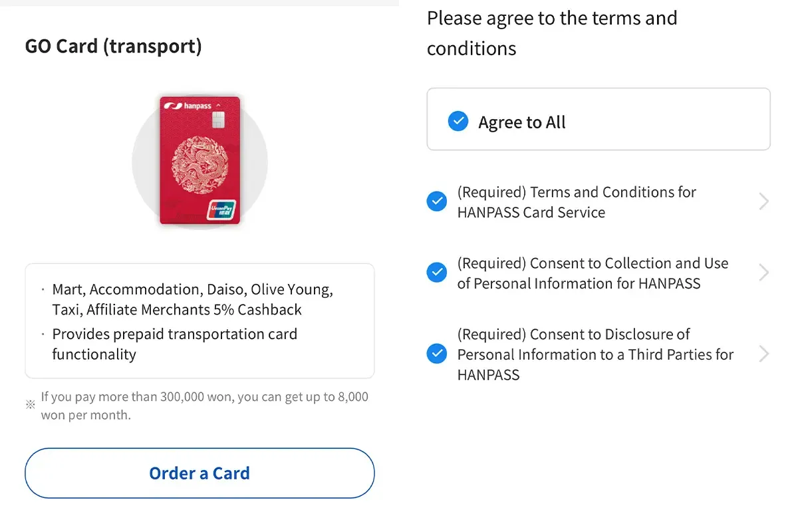This screenshot has height=532, width=798.
Task: Open Consent to Collection and Use text
Action: click(592, 273)
